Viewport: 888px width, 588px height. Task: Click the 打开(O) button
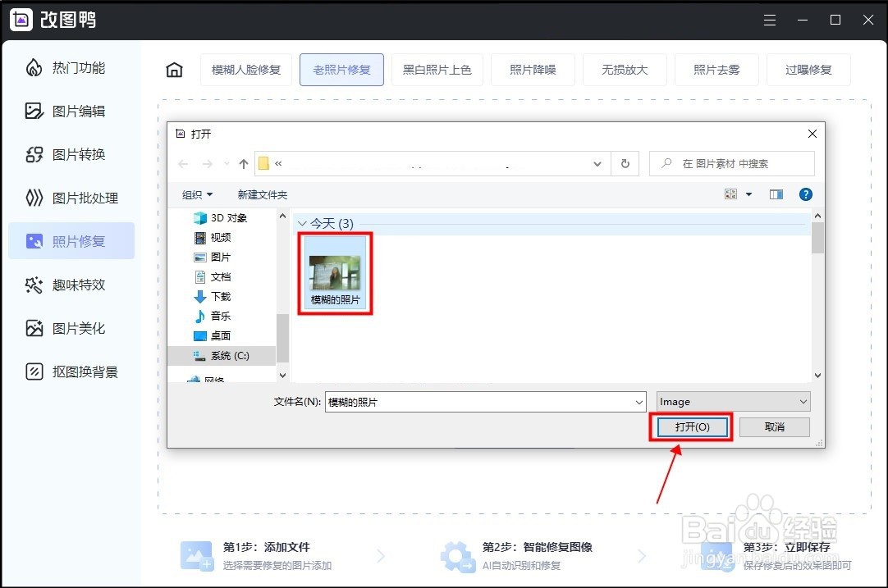(691, 426)
